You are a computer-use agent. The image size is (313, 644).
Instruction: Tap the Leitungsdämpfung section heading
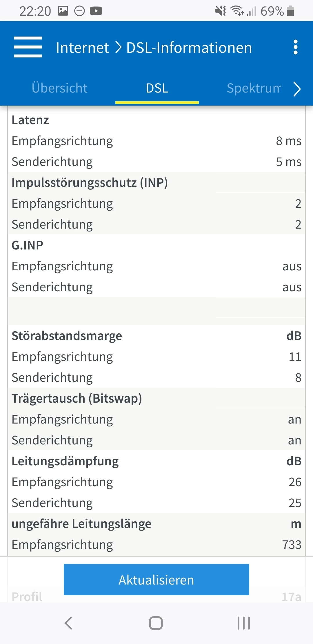click(65, 461)
